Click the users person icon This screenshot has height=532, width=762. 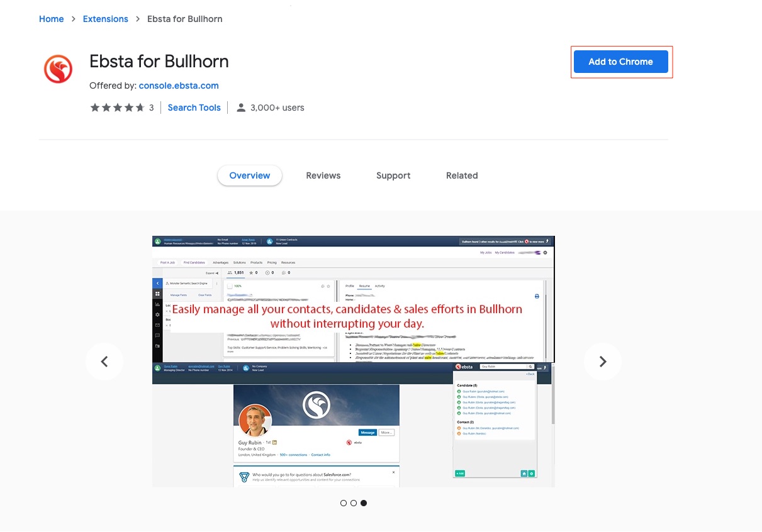click(x=241, y=108)
